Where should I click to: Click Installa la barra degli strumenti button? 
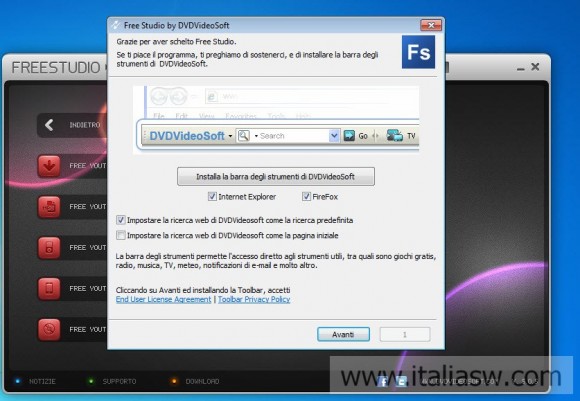point(276,176)
